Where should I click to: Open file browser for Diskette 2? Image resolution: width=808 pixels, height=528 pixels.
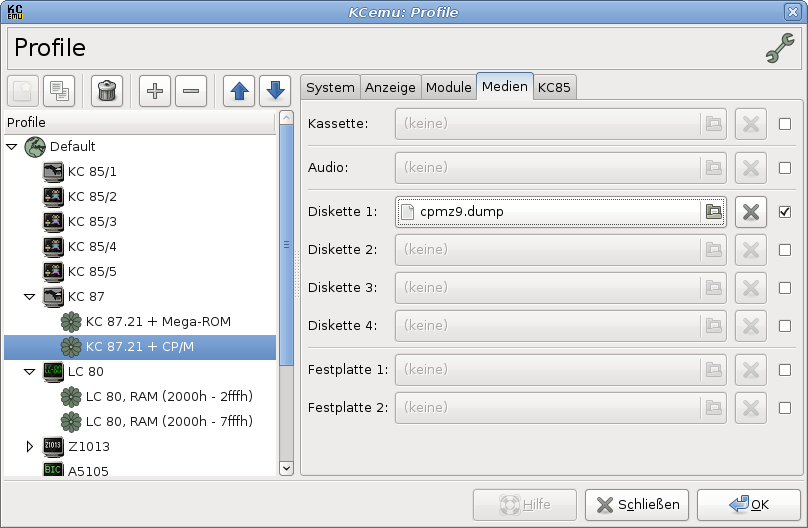714,250
